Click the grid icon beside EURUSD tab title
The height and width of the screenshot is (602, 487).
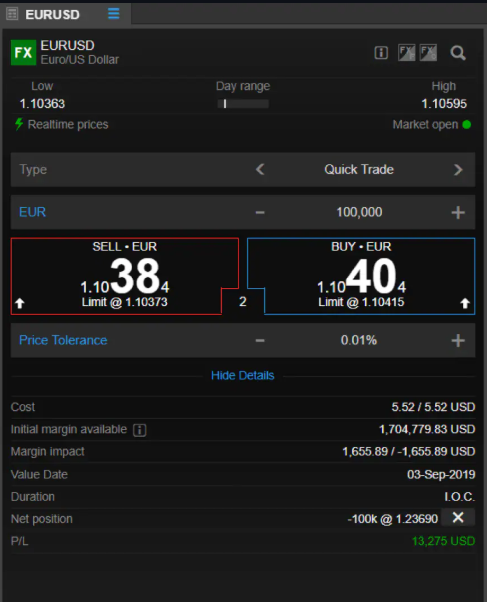pyautogui.click(x=12, y=14)
